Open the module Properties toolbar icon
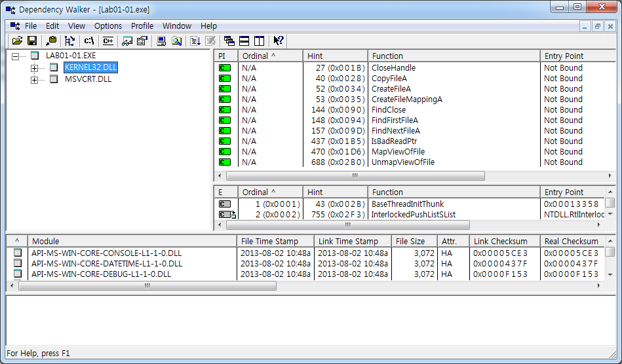Viewport: 622px width, 364px height. point(142,41)
